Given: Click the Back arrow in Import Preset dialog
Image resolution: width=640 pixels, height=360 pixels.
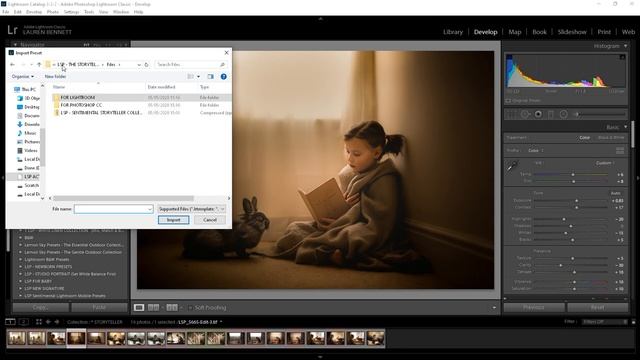Looking at the screenshot, I should [12, 64].
